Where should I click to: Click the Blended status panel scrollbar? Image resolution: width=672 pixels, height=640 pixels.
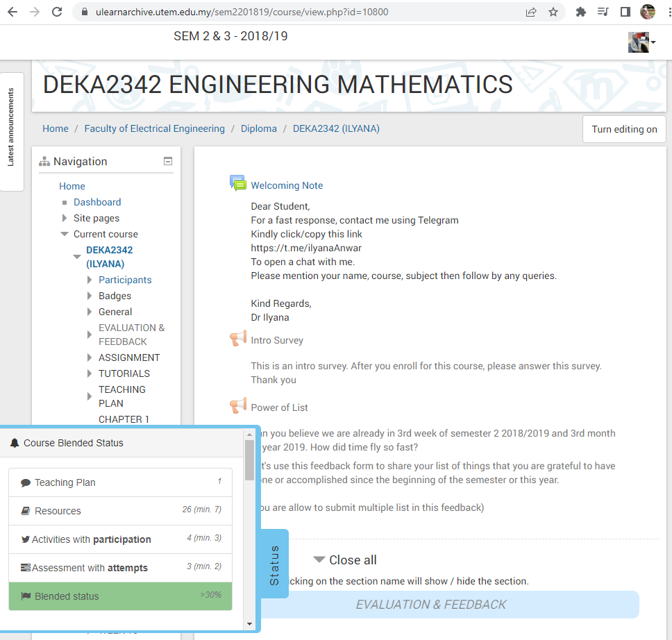(x=249, y=460)
